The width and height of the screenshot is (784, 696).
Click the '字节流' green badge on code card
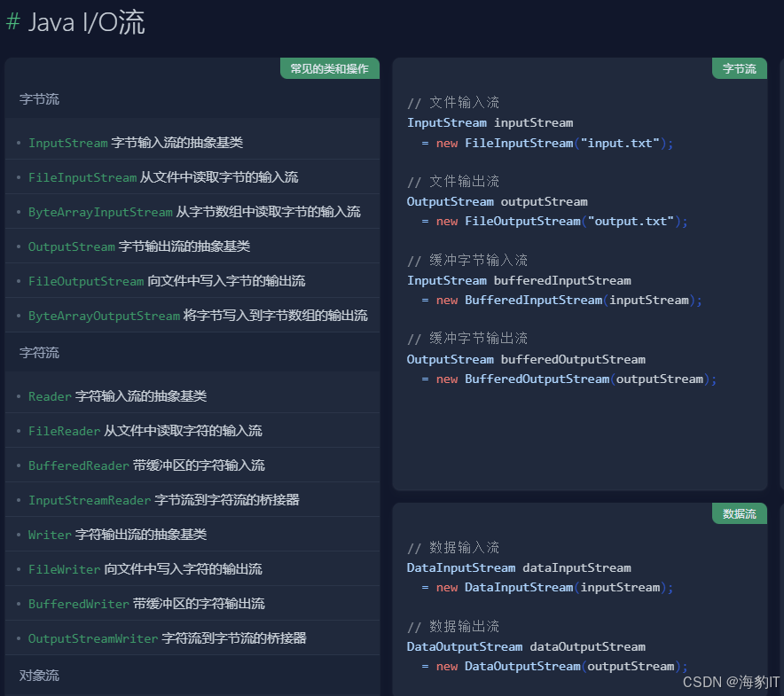click(x=739, y=68)
